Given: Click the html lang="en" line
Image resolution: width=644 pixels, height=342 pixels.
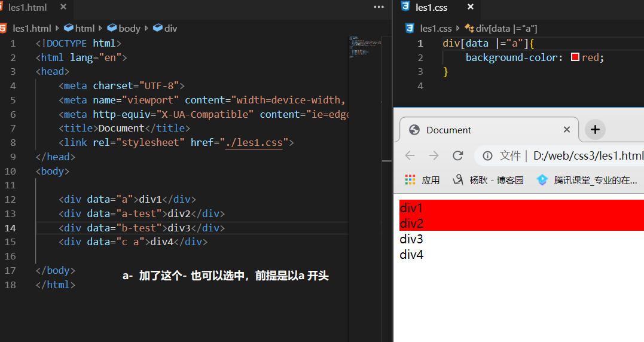Looking at the screenshot, I should pos(81,57).
